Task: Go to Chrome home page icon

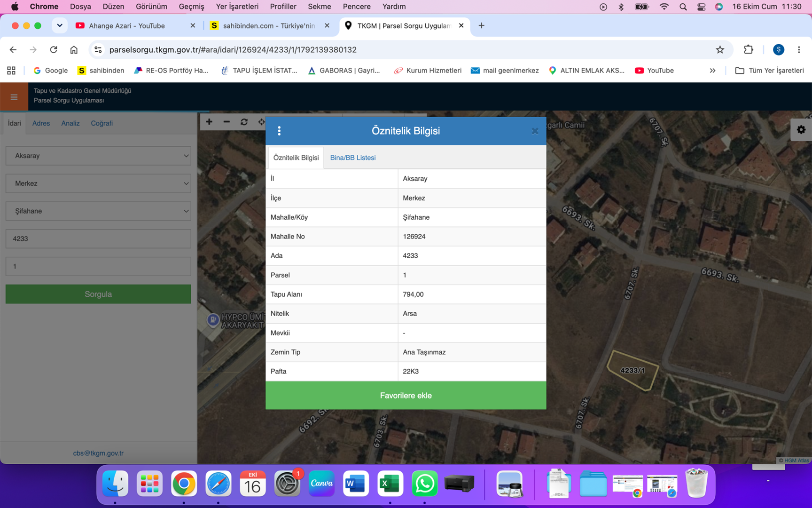Action: (74, 49)
